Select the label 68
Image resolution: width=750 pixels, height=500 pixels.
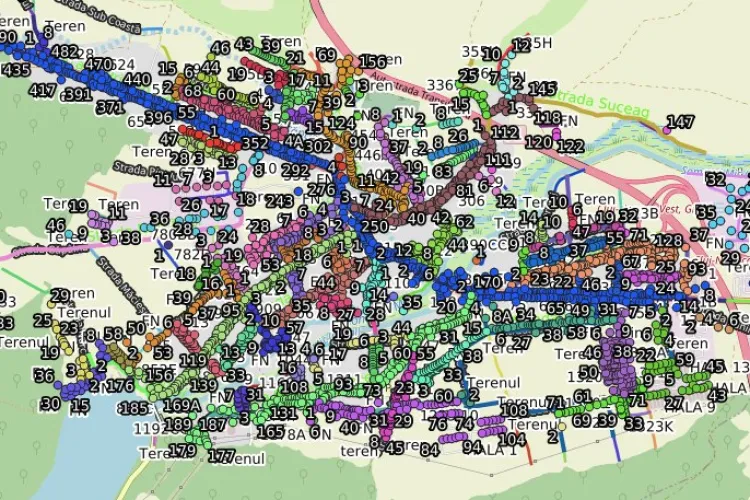(x=193, y=90)
